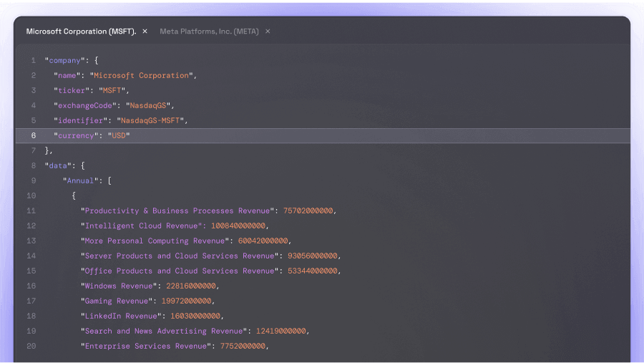
Task: Select "More Personal Computing Revenue" key
Action: (x=155, y=241)
